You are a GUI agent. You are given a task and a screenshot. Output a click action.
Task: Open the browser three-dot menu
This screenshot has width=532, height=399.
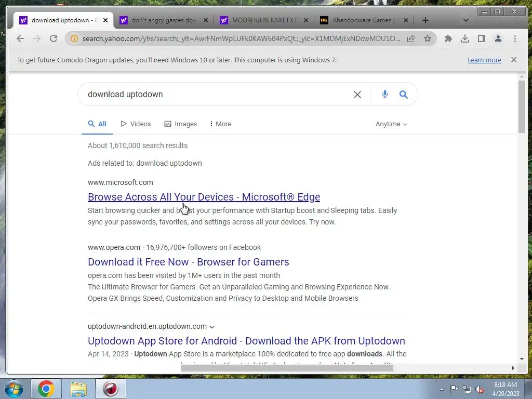click(x=515, y=38)
